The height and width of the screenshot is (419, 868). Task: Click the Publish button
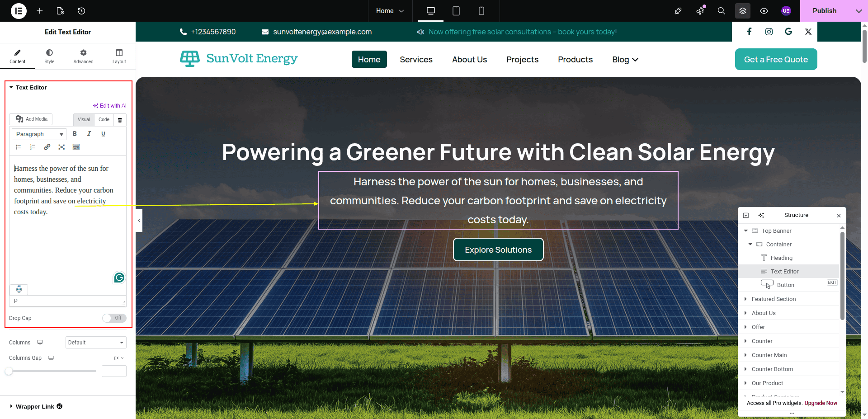click(x=824, y=11)
